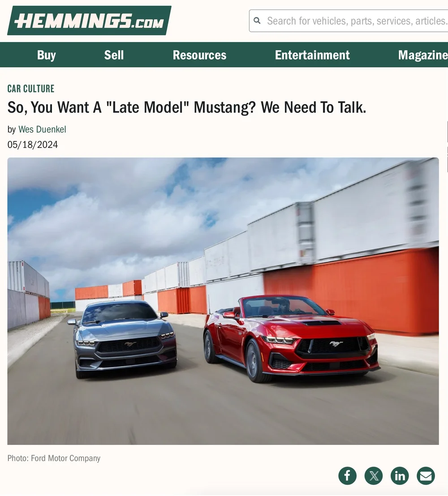This screenshot has height=496, width=448.
Task: Open the Car Culture category link
Action: tap(31, 89)
